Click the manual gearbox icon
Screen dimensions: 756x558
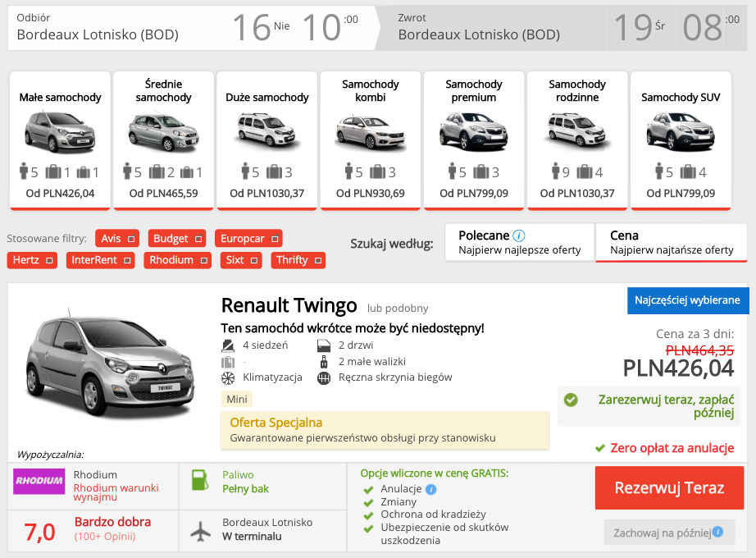[x=323, y=377]
